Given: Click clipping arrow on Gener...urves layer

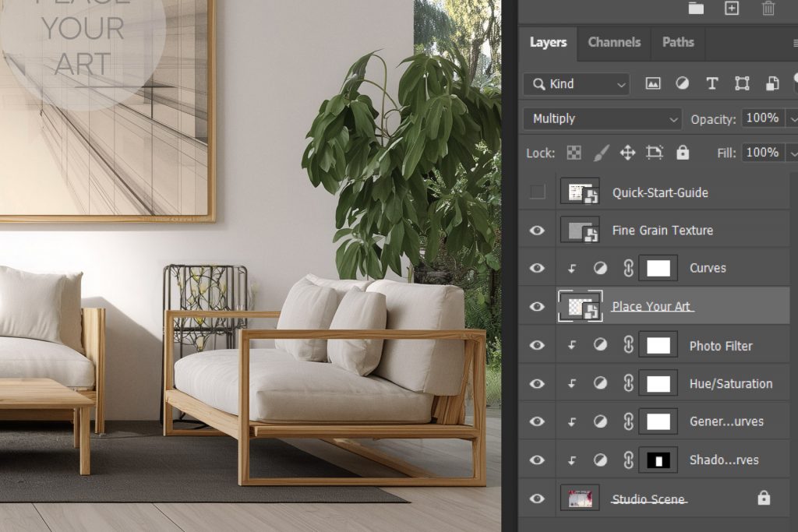Looking at the screenshot, I should click(572, 421).
